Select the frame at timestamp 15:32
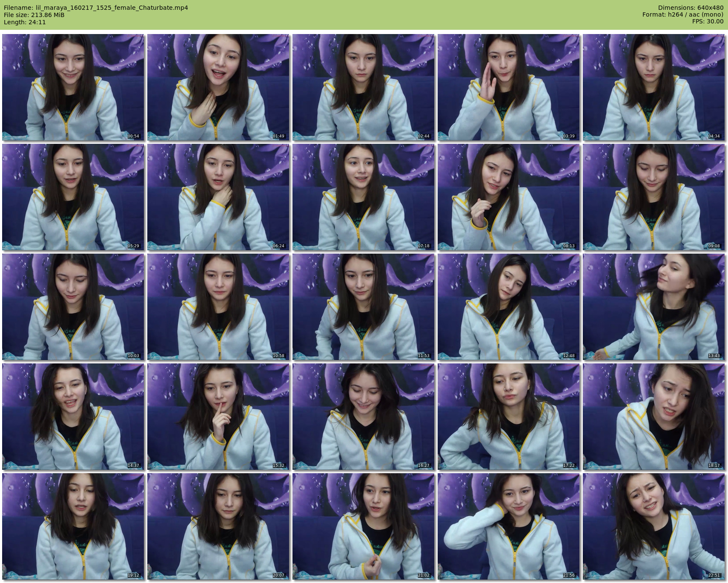This screenshot has width=728, height=583. pyautogui.click(x=218, y=417)
